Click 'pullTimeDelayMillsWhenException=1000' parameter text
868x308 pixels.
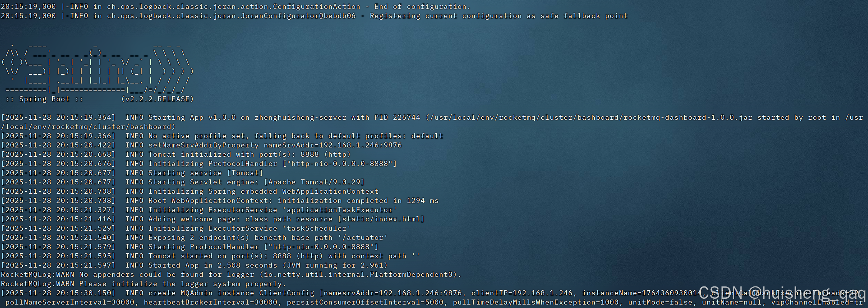point(535,302)
